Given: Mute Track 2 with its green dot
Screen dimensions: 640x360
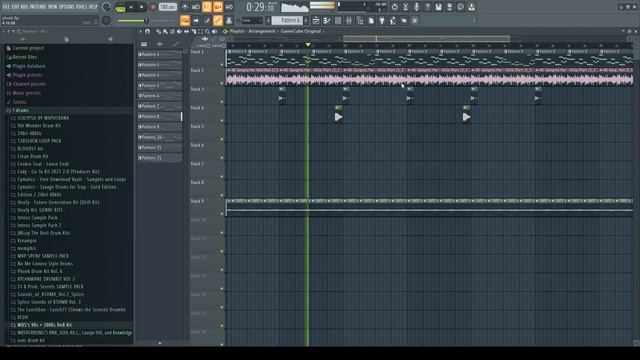Looking at the screenshot, I should click(x=222, y=83).
